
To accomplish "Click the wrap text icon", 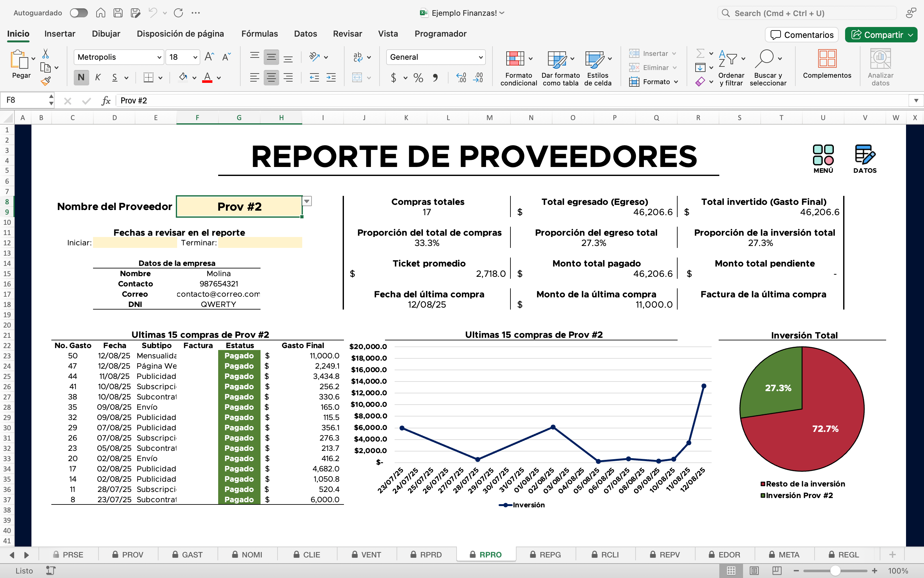I will coord(358,57).
